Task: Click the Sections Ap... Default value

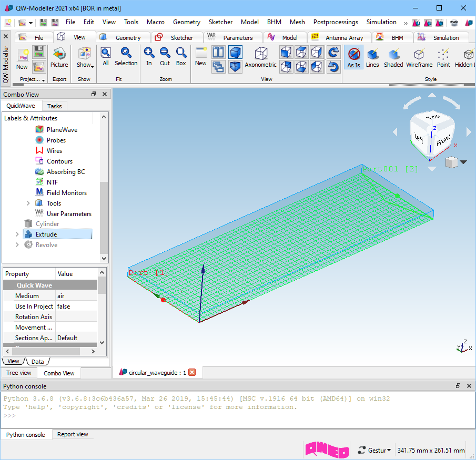Action: click(76, 338)
